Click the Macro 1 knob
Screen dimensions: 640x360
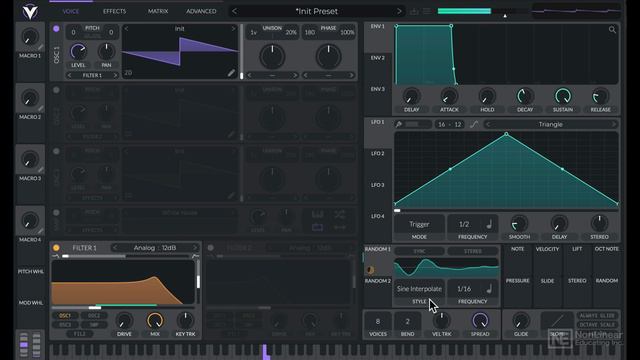coord(30,37)
